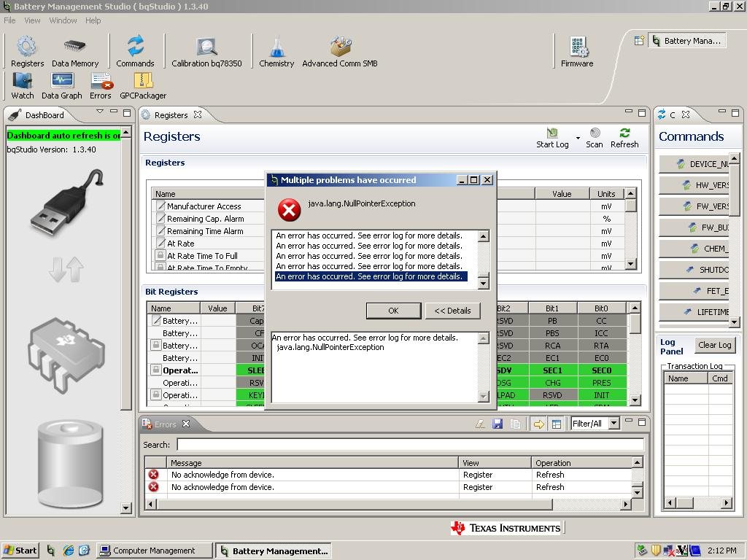Screen dimensions: 747x560
Task: Click the CHEM_ command button
Action: point(694,249)
